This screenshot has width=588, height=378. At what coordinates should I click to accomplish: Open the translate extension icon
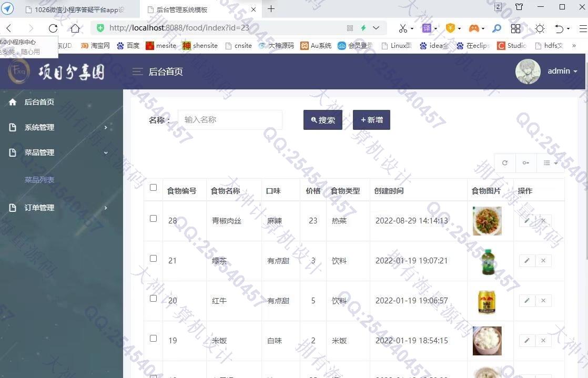[427, 28]
